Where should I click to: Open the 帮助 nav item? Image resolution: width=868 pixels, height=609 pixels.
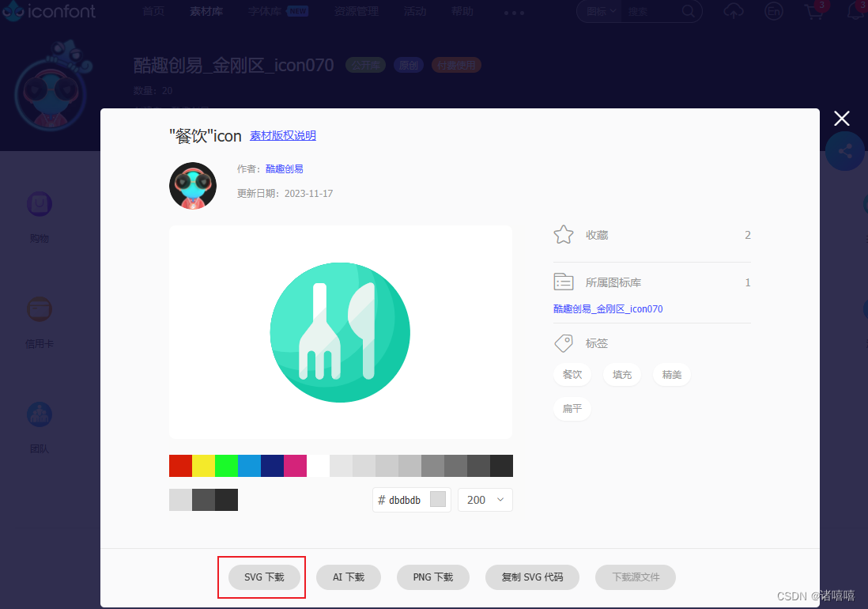tap(462, 11)
